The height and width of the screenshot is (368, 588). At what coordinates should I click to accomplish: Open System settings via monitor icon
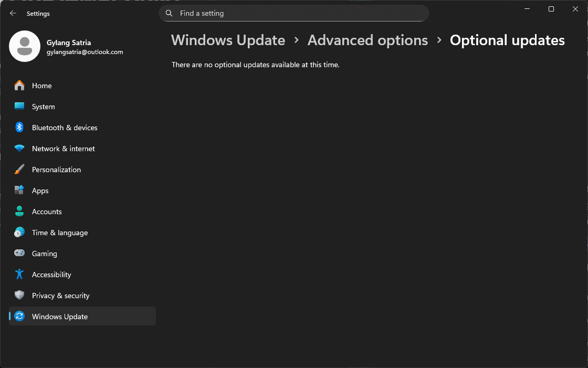[19, 107]
